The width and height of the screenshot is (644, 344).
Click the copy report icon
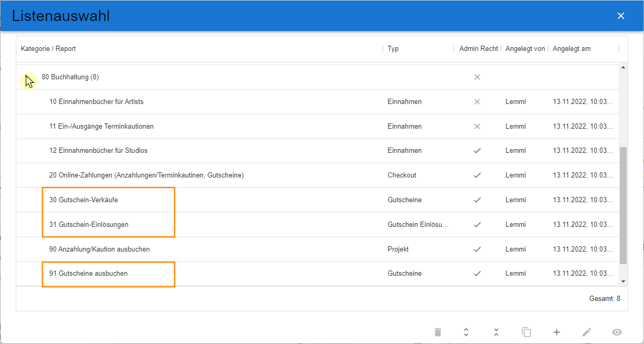coord(526,332)
